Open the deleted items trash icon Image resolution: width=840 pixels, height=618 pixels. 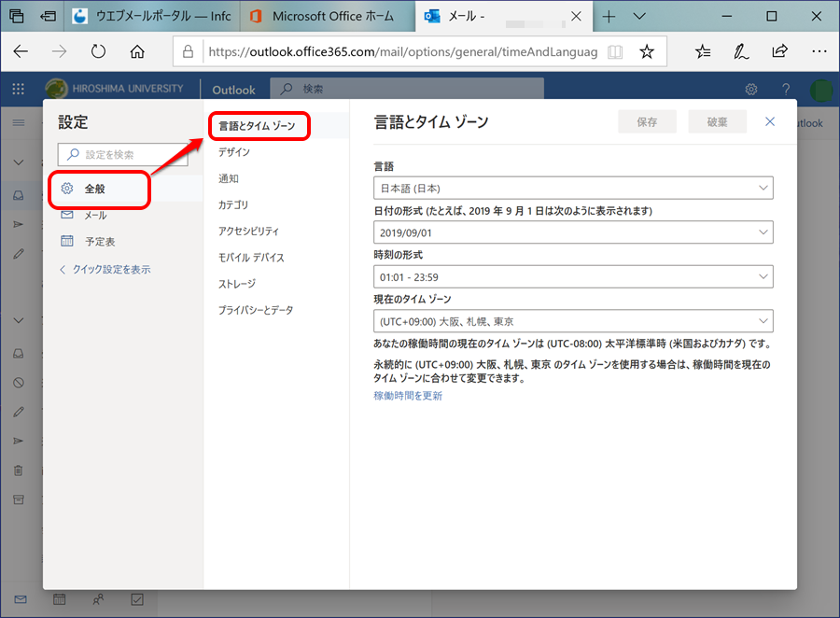pyautogui.click(x=19, y=471)
